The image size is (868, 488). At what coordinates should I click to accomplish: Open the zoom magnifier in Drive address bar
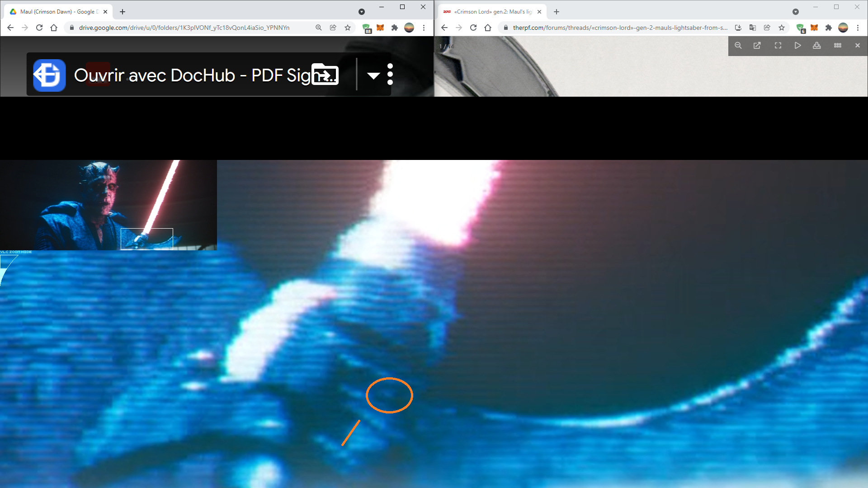pos(319,28)
